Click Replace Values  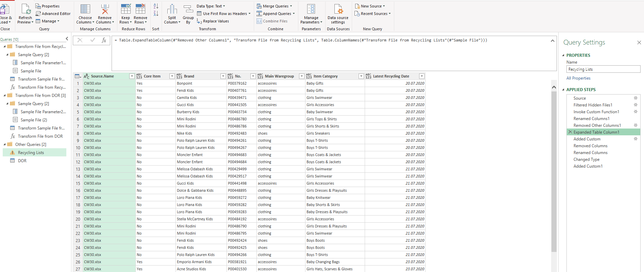click(x=213, y=21)
